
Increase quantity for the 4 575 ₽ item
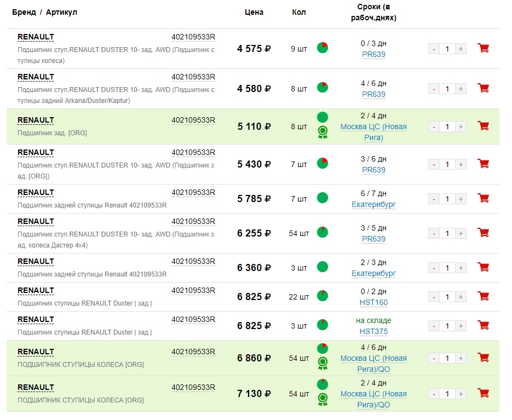click(461, 49)
